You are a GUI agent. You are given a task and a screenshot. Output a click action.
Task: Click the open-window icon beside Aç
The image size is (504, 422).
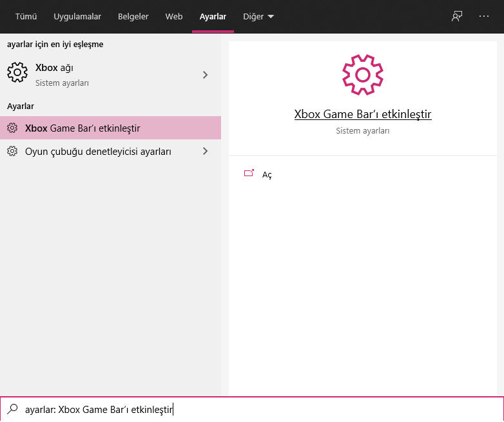tap(249, 174)
